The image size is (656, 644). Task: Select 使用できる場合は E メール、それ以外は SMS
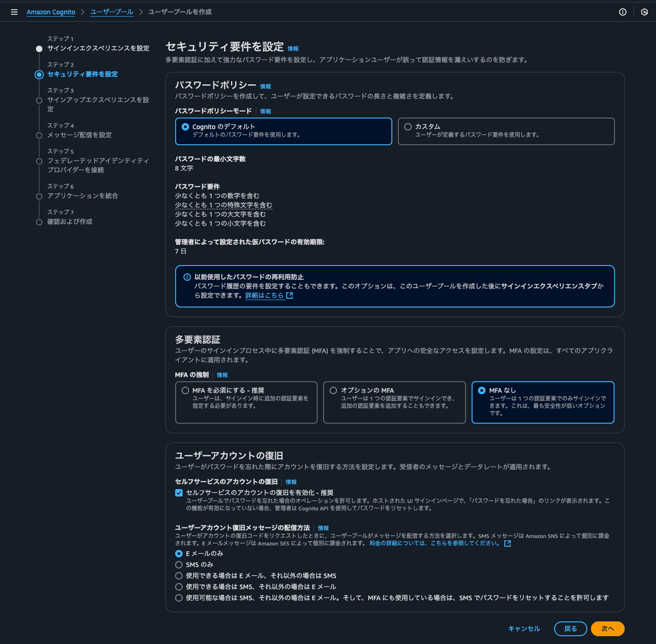[x=179, y=576]
